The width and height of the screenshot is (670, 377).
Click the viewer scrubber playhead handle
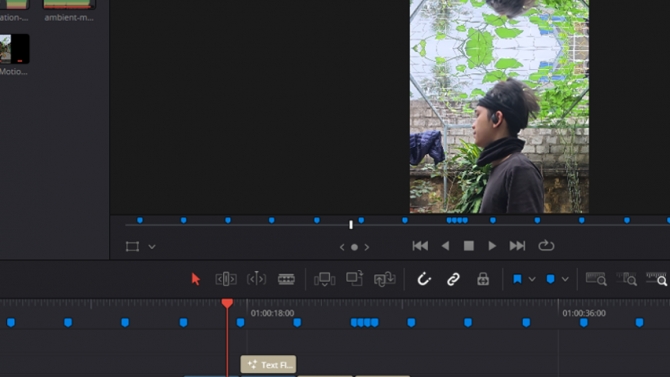[351, 224]
